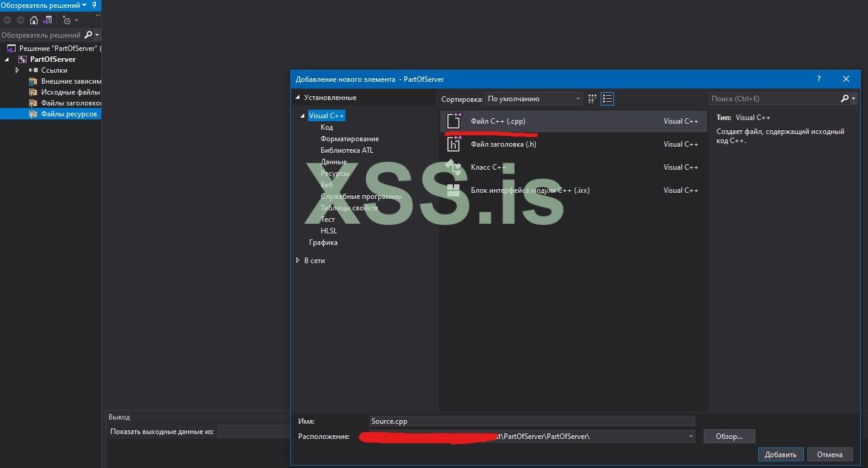This screenshot has height=468, width=868.
Task: Click the PartOfServer project icon
Action: [x=22, y=59]
